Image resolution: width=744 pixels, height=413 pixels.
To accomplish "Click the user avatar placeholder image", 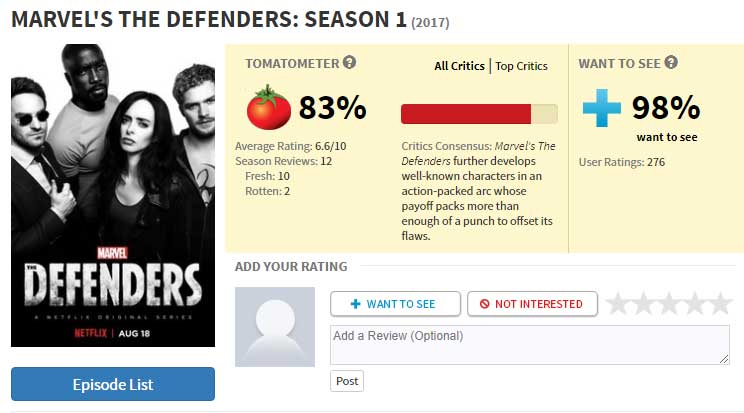I will pos(275,327).
